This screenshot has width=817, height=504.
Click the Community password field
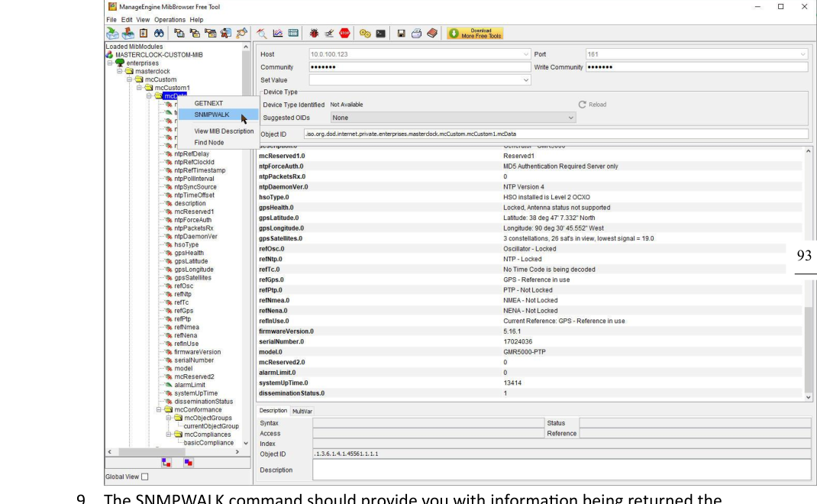coord(419,67)
